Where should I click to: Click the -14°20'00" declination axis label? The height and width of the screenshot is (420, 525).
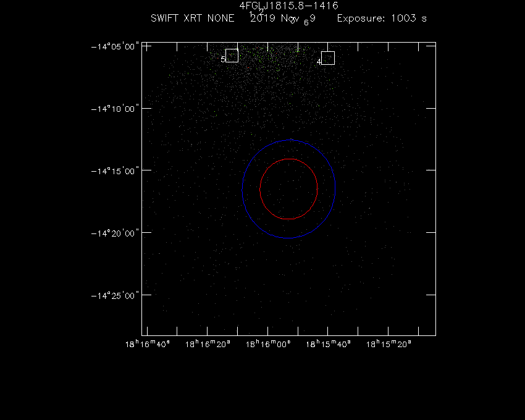pyautogui.click(x=115, y=233)
